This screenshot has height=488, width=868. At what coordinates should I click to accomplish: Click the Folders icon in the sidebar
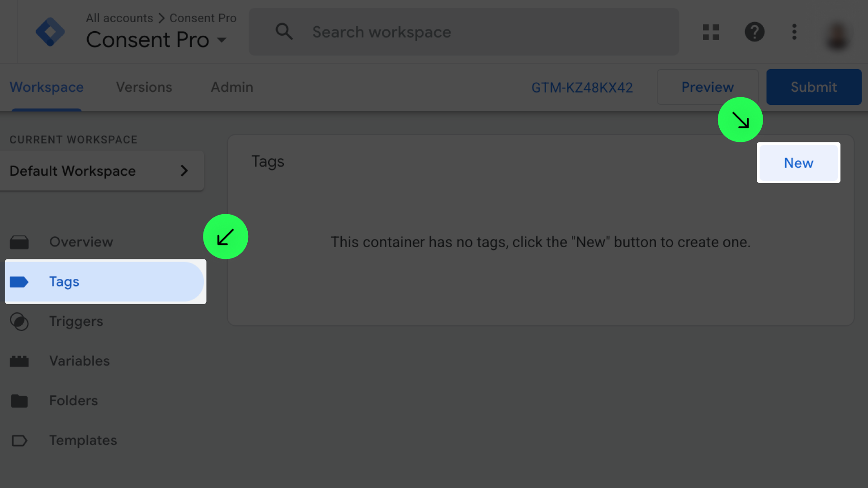pos(19,401)
